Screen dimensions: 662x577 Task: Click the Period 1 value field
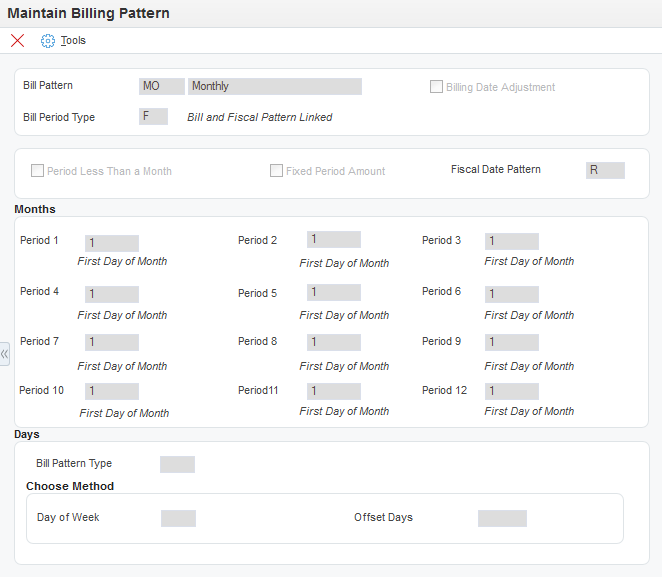[112, 243]
